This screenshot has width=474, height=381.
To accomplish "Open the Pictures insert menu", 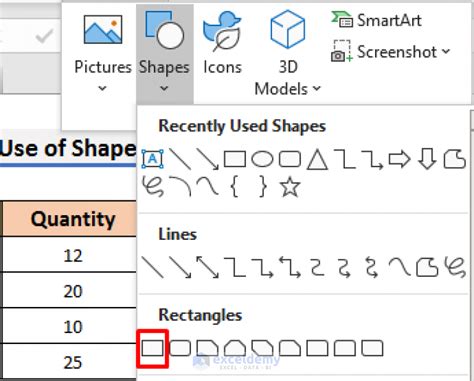I will coord(103,53).
